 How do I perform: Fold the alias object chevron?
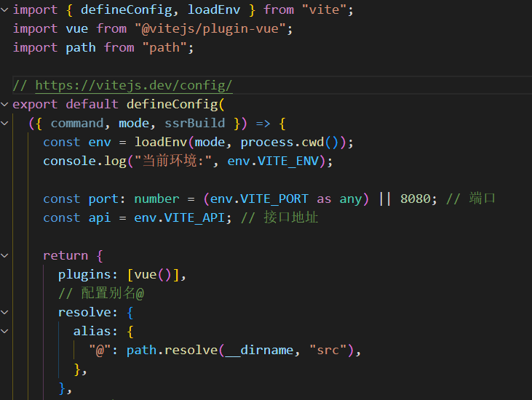(x=4, y=331)
